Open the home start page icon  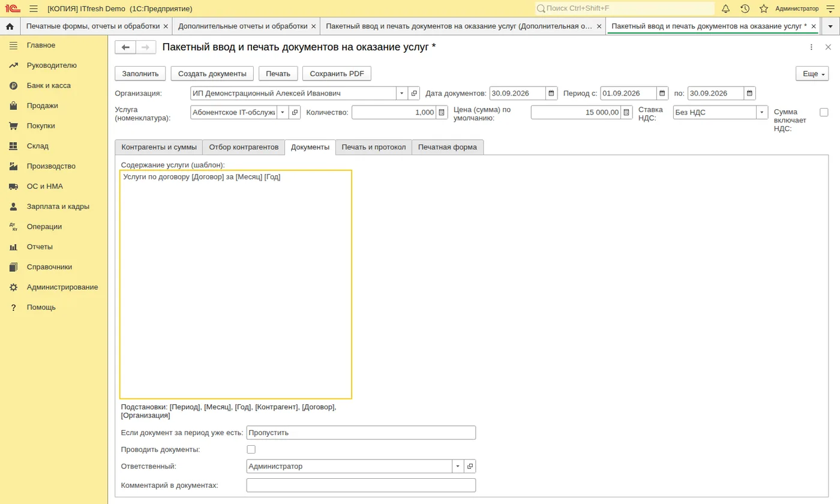(10, 26)
